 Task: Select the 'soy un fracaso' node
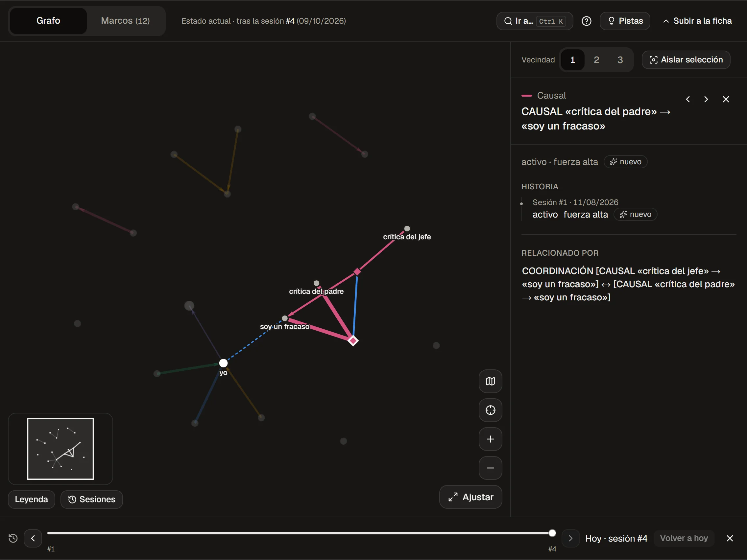[x=285, y=318]
